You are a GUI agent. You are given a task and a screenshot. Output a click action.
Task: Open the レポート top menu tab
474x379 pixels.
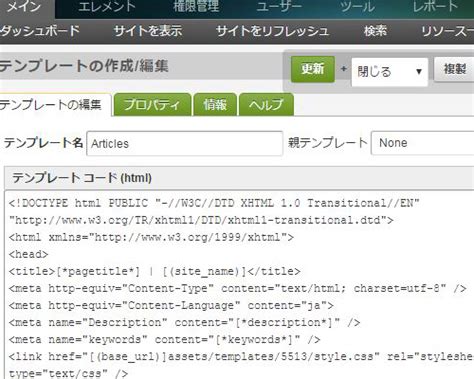tap(435, 7)
